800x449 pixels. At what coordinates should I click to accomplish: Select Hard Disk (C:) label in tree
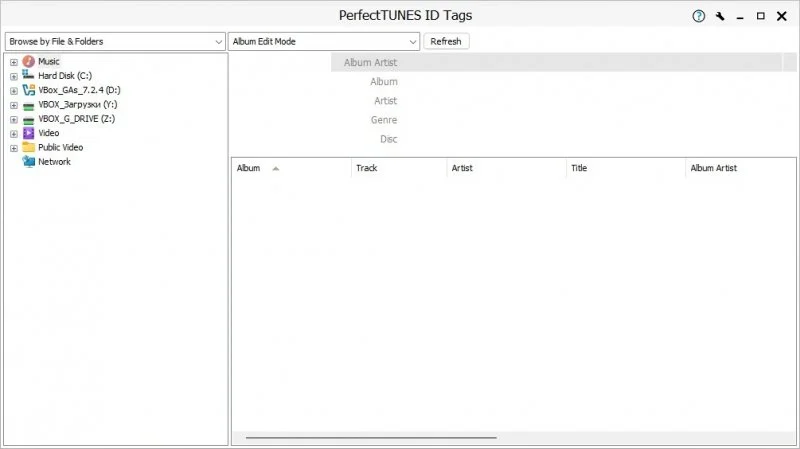click(65, 76)
